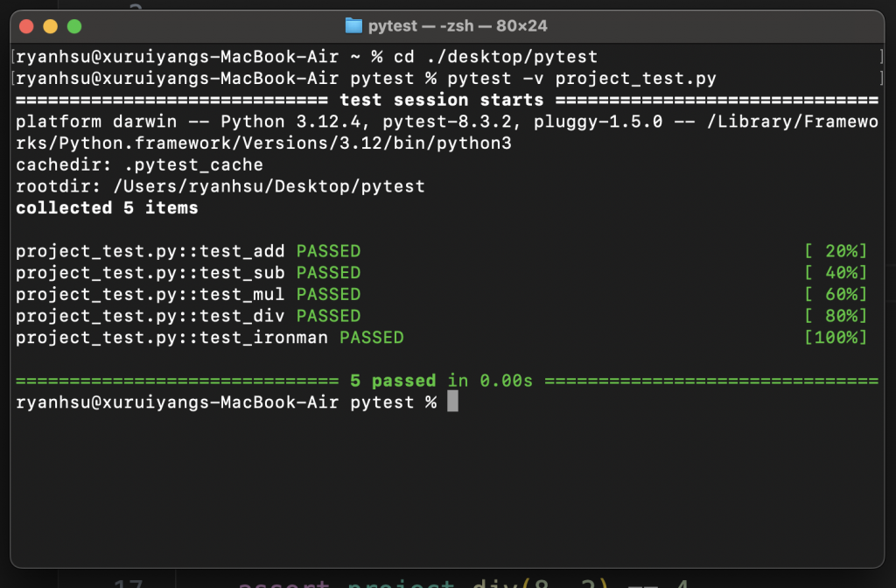Viewport: 896px width, 588px height.
Task: Click the 'pytest -v project_test.py' command
Action: 582,79
